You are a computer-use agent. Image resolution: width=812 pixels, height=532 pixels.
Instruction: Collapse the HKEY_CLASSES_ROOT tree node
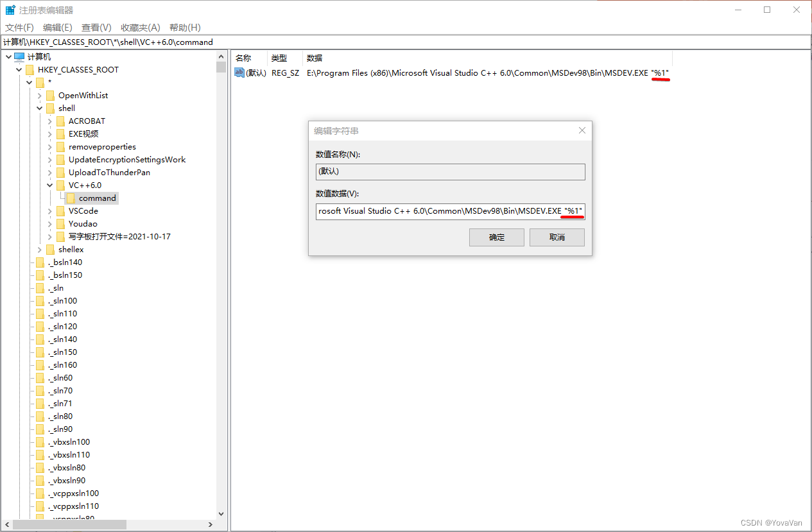(x=18, y=69)
